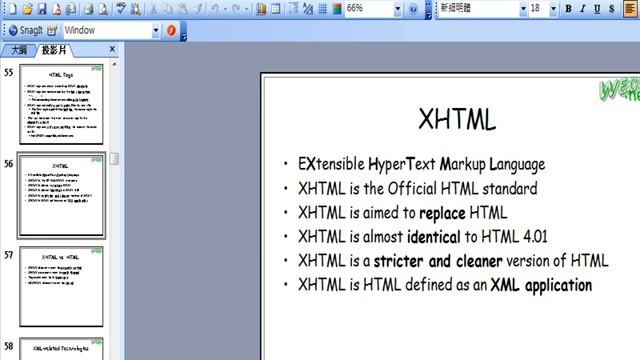Toggle Show Formatting icon
This screenshot has width=640, height=360.
click(x=308, y=8)
